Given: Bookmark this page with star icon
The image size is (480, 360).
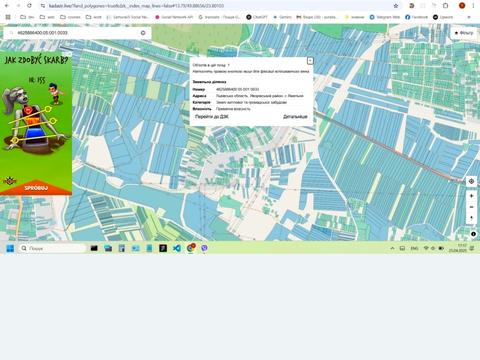Looking at the screenshot, I should [396, 6].
